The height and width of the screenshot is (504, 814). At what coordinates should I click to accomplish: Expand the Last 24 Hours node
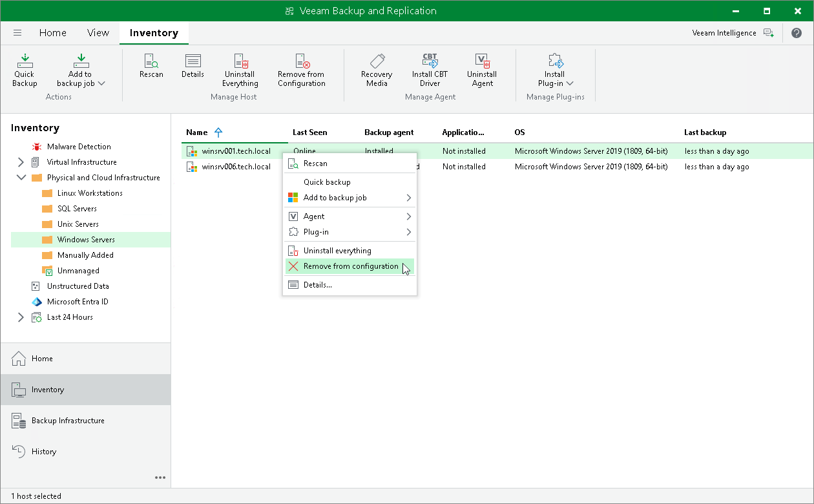[21, 317]
